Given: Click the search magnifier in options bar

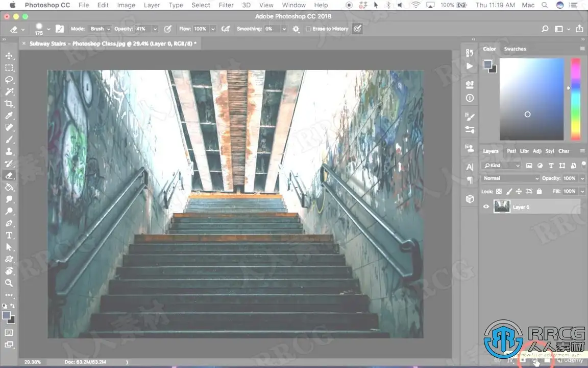Looking at the screenshot, I should [x=545, y=29].
